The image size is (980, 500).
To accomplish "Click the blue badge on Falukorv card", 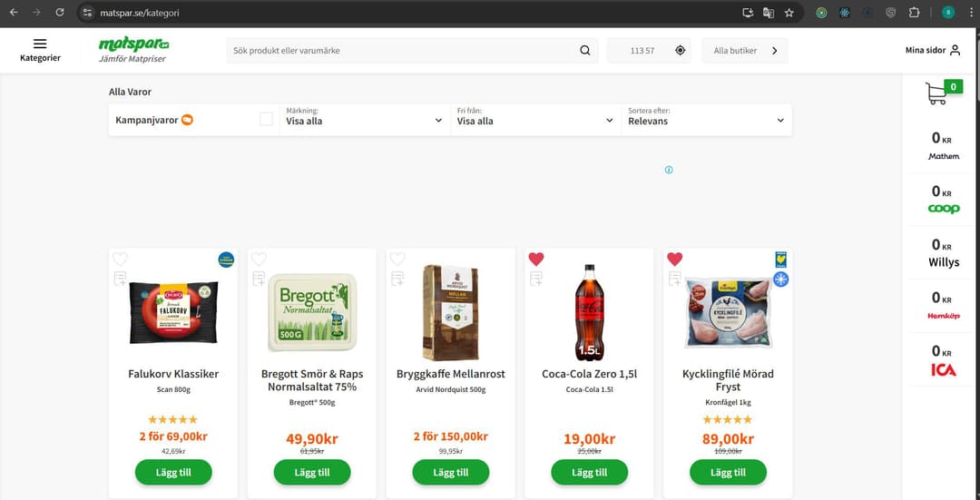I will pos(226,260).
